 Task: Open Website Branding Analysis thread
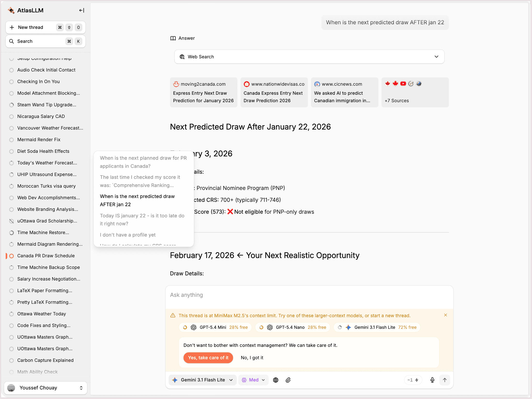(x=48, y=209)
